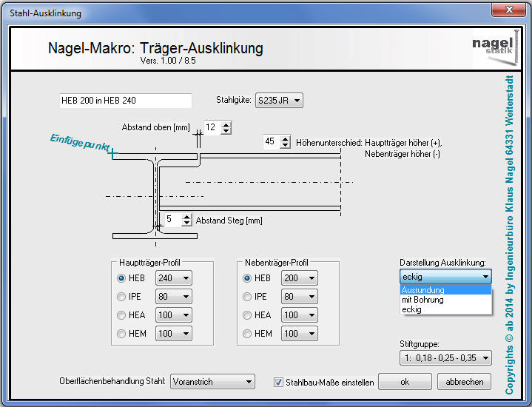Increase the Abstand Steg value
Screen dimensions: 532x407
click(x=185, y=216)
